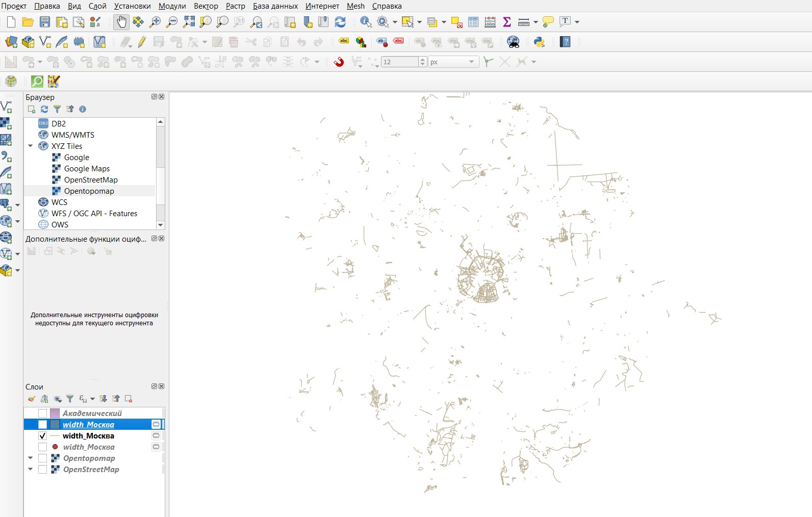The height and width of the screenshot is (517, 812).
Task: Enable the Opentopomap layer checkbox
Action: 42,458
